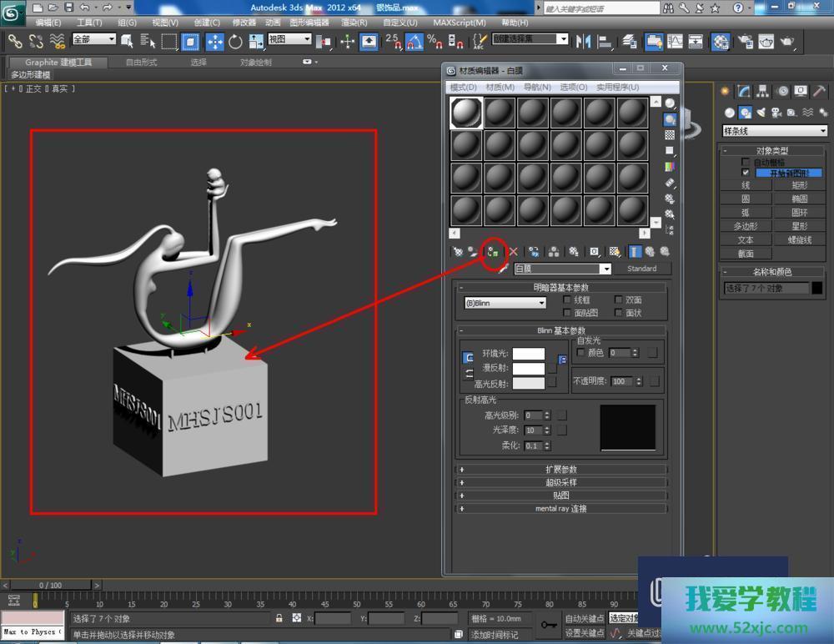Toggle checkered background in material editor
This screenshot has height=644, width=834.
click(670, 135)
